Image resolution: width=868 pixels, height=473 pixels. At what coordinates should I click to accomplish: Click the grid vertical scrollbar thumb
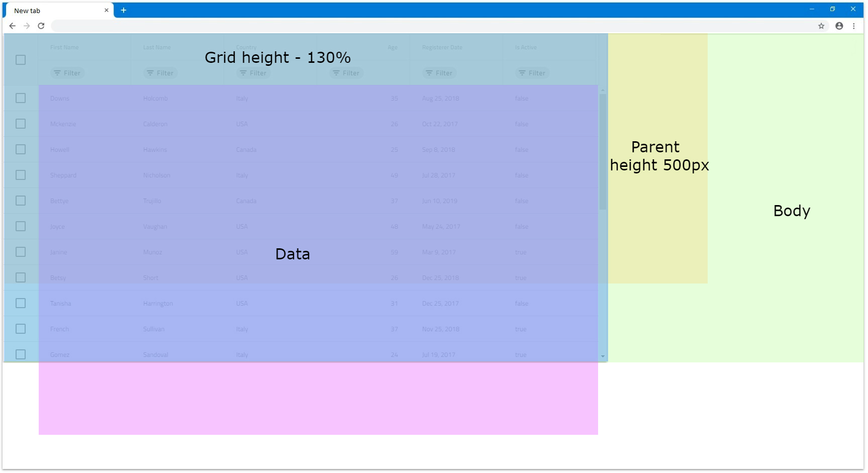603,151
